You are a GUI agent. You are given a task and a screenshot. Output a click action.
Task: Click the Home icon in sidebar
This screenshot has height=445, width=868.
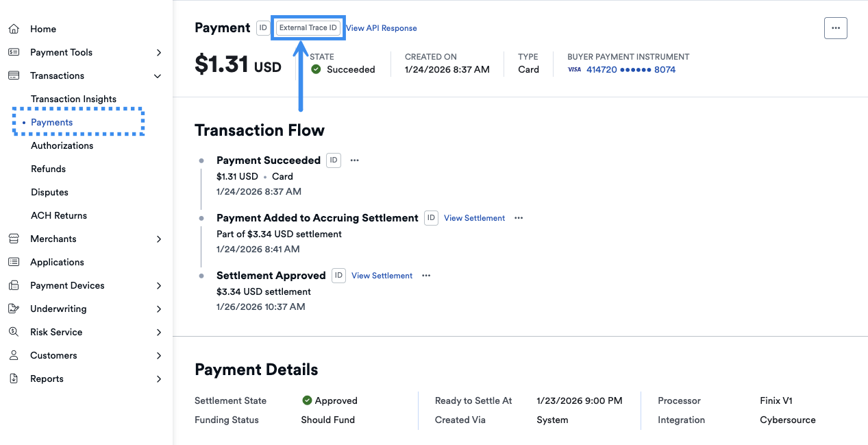point(14,29)
